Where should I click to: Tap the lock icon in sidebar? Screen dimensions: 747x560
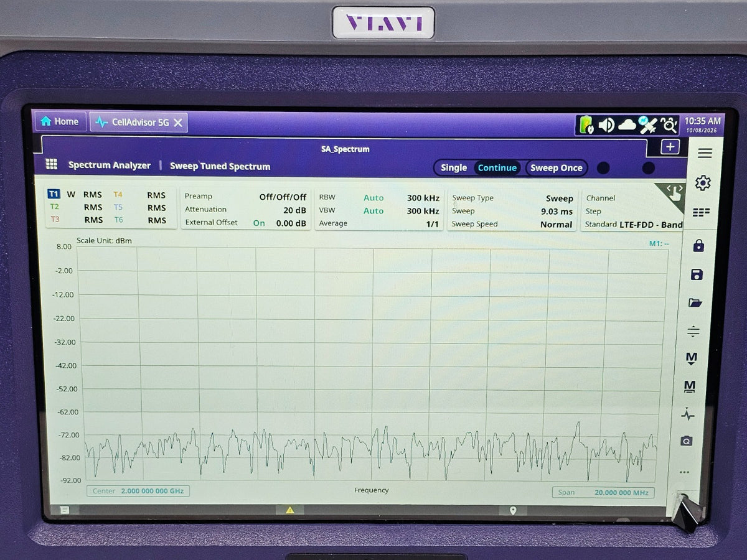coord(698,245)
